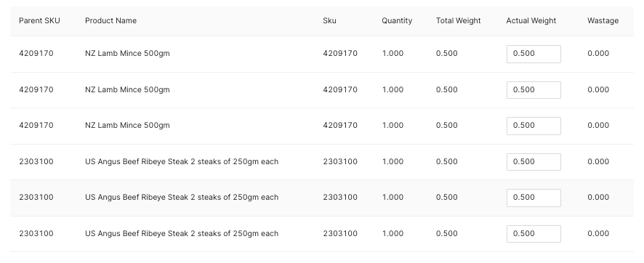Click the Wastage column header
Image resolution: width=644 pixels, height=263 pixels.
(x=603, y=20)
